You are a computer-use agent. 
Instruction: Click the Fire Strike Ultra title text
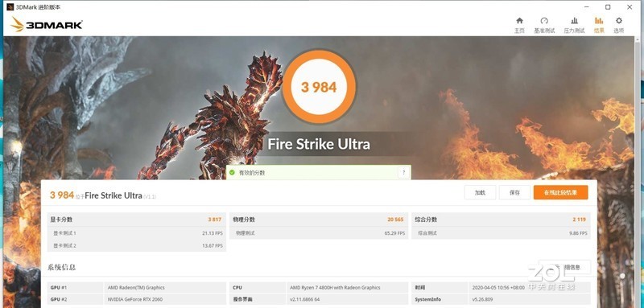[319, 145]
